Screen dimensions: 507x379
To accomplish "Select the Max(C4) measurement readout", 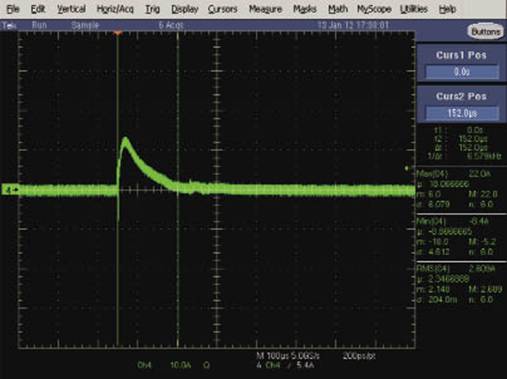I will coord(461,189).
